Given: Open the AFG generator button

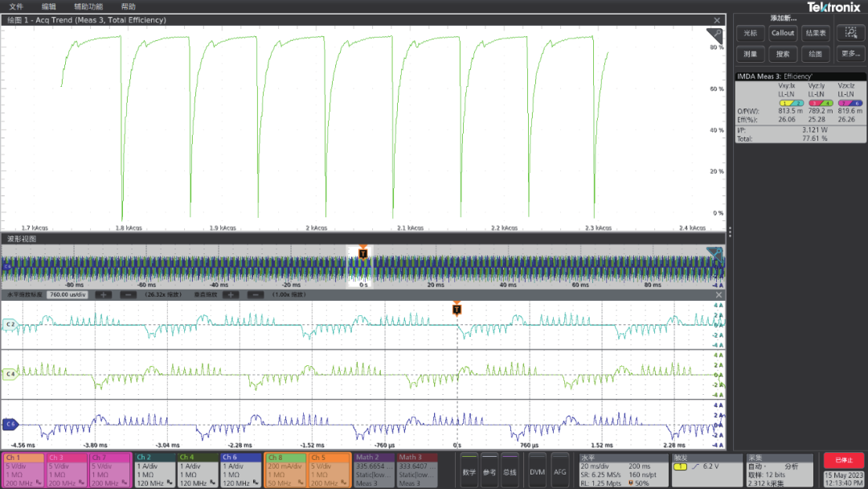Looking at the screenshot, I should tap(559, 472).
